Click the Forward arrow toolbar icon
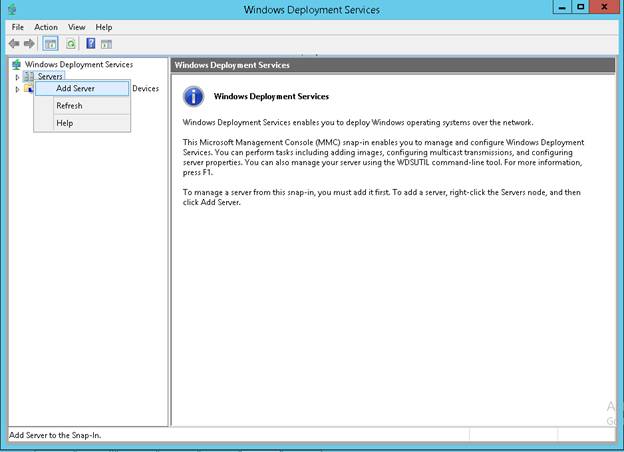624x452 pixels. tap(30, 44)
